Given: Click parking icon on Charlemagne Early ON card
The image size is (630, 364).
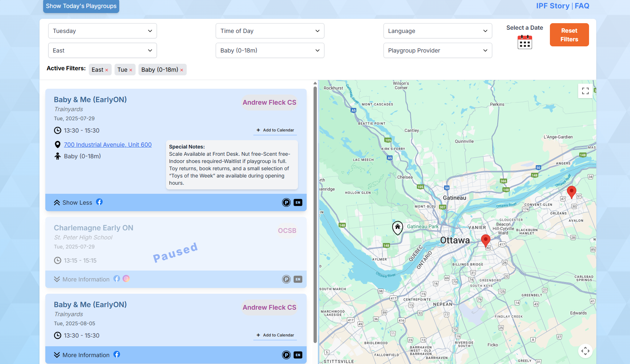Looking at the screenshot, I should coord(286,279).
